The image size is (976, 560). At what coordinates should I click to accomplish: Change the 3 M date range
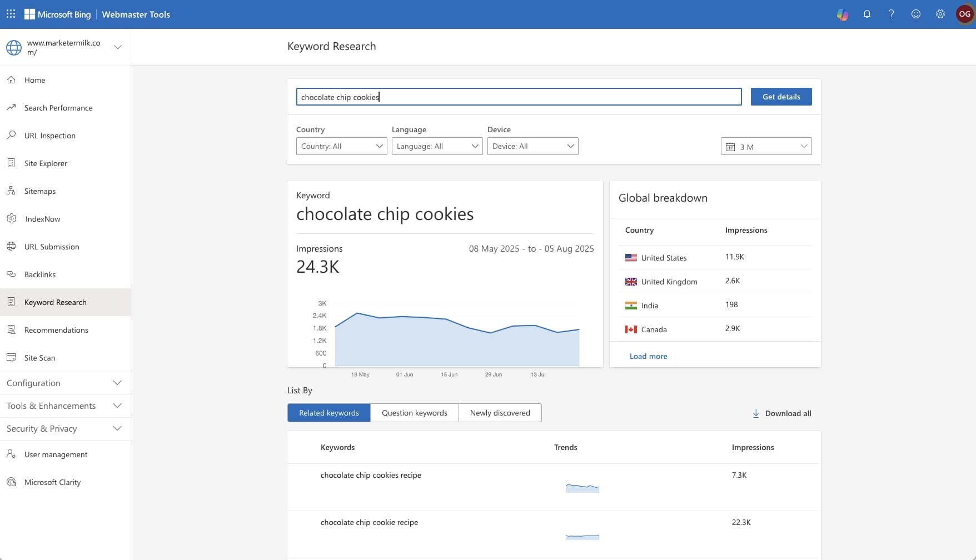(x=766, y=147)
